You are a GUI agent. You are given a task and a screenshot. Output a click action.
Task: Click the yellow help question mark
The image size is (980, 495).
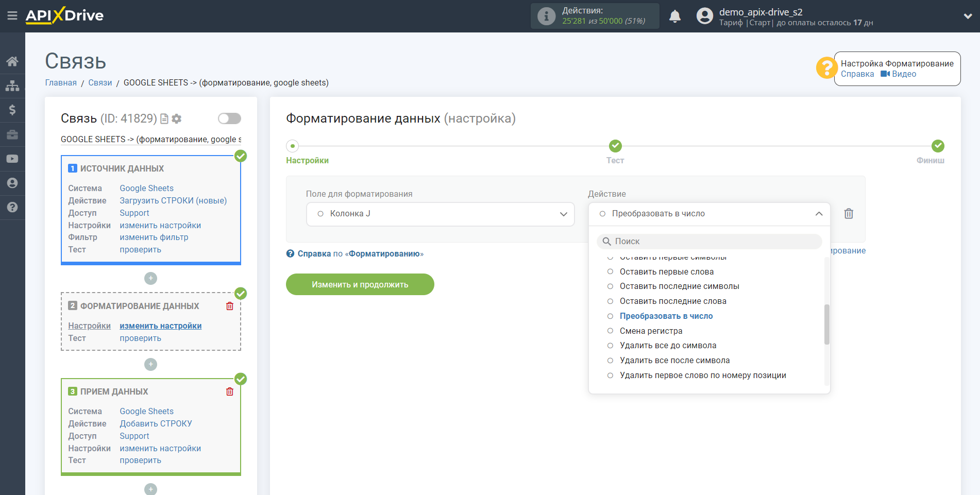(x=826, y=68)
